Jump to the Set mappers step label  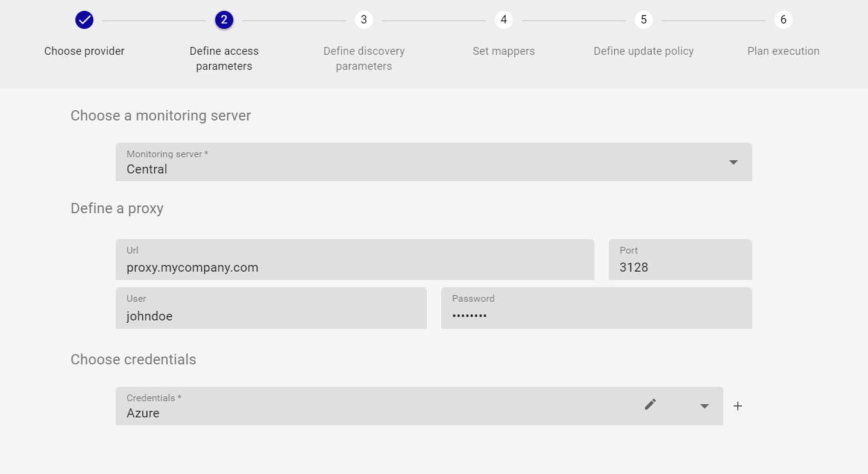coord(503,51)
